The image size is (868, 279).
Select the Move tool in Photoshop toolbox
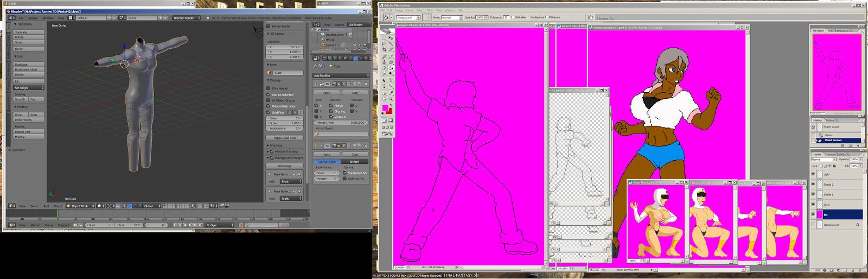[391, 37]
